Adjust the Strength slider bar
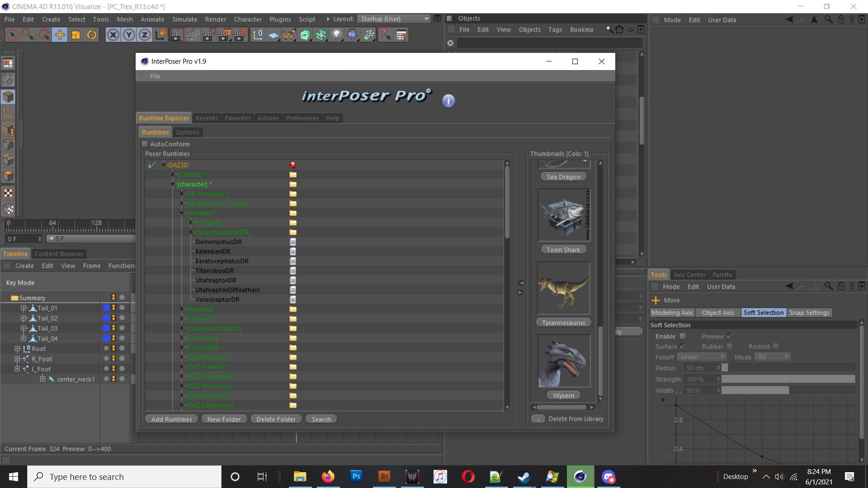This screenshot has height=488, width=868. [788, 379]
